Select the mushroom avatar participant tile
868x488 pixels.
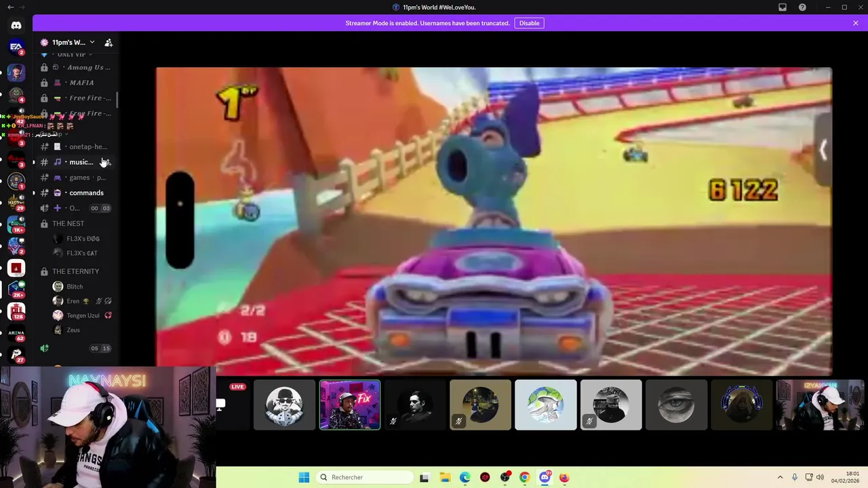click(x=546, y=405)
